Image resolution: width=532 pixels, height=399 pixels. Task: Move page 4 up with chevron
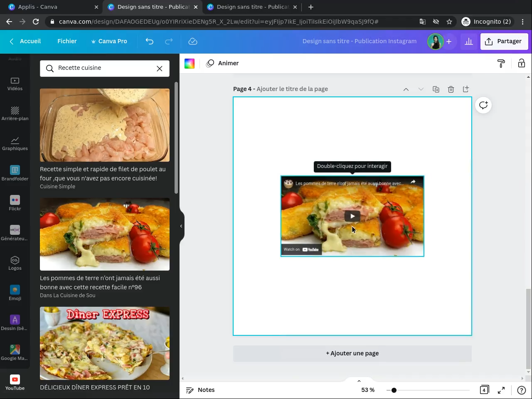(x=406, y=89)
